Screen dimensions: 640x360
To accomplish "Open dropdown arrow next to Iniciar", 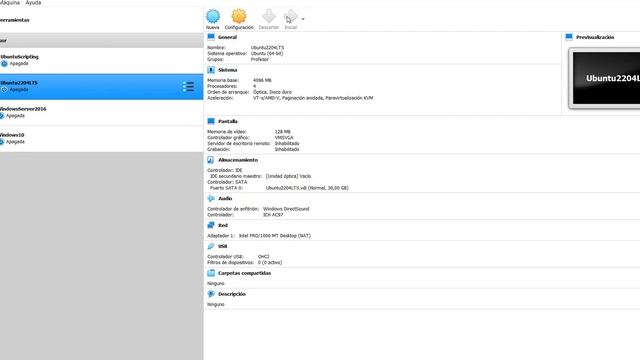I will pos(303,19).
